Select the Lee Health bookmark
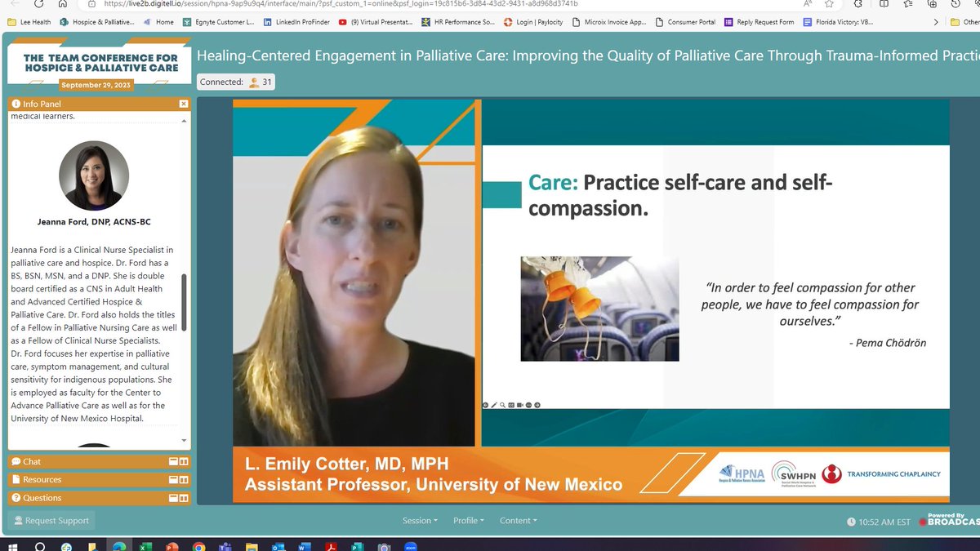 coord(28,22)
